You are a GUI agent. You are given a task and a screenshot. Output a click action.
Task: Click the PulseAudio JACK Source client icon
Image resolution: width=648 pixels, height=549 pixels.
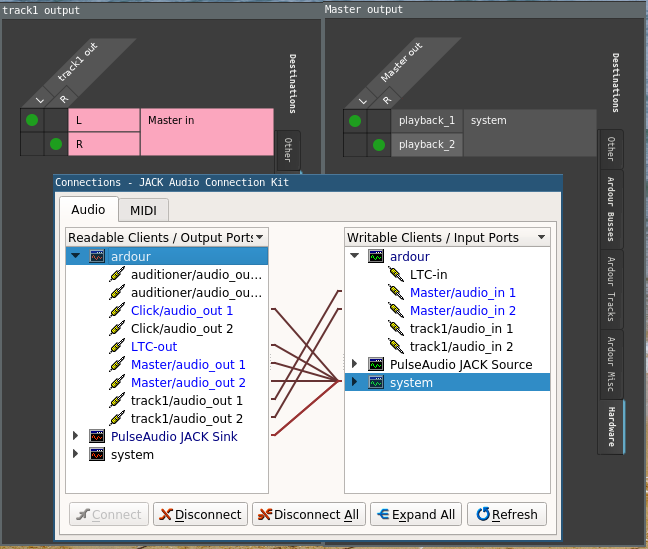tap(377, 365)
